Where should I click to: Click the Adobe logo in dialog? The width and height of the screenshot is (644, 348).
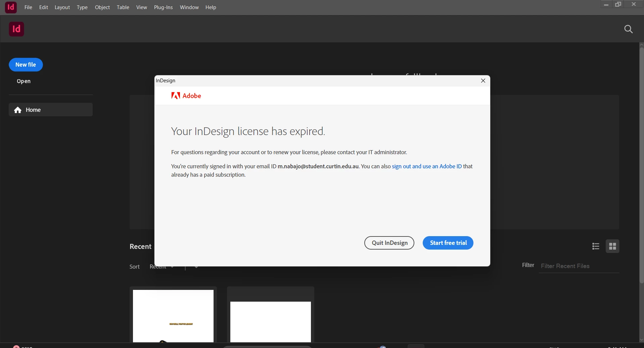coord(186,96)
